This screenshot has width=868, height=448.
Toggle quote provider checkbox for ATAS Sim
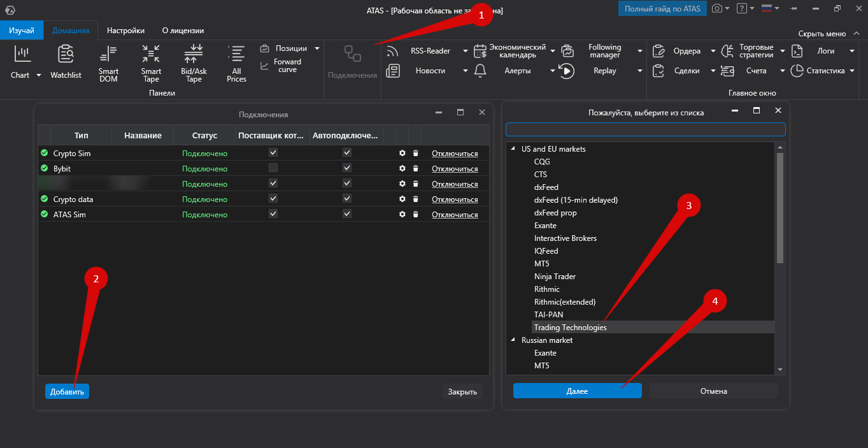(273, 214)
